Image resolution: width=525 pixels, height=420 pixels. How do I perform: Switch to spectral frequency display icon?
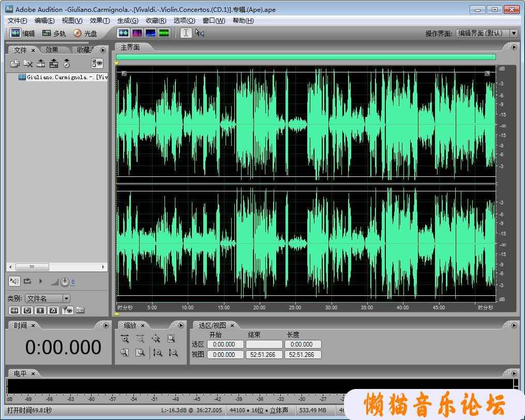coord(137,33)
